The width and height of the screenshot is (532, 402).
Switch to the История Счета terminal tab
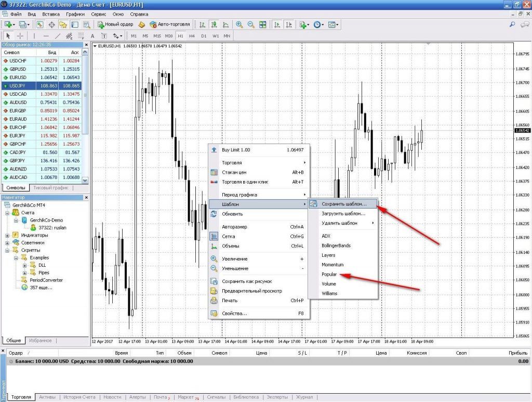[79, 397]
